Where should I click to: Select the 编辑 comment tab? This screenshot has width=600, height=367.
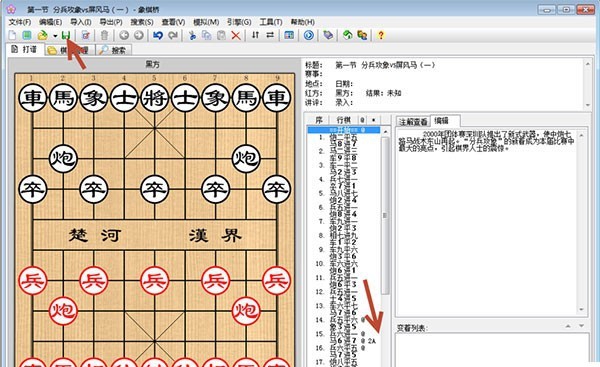[x=445, y=121]
